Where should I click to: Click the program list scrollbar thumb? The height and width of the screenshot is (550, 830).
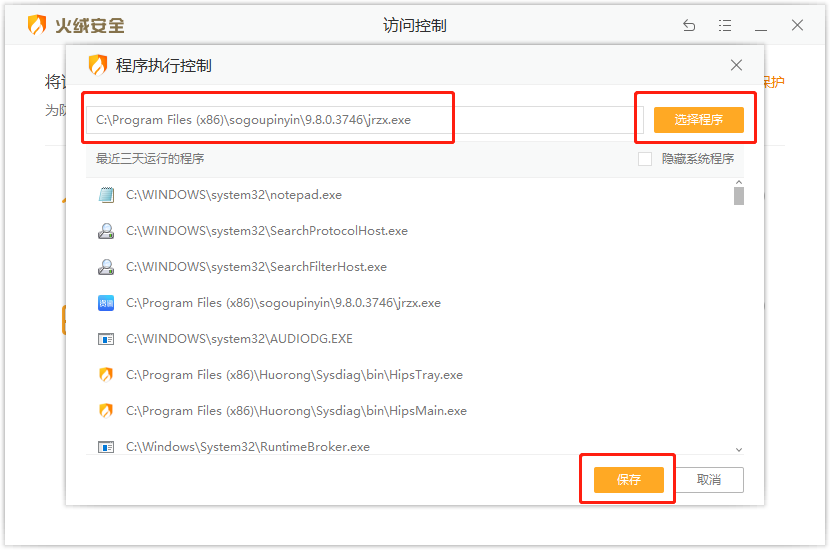coord(739,196)
